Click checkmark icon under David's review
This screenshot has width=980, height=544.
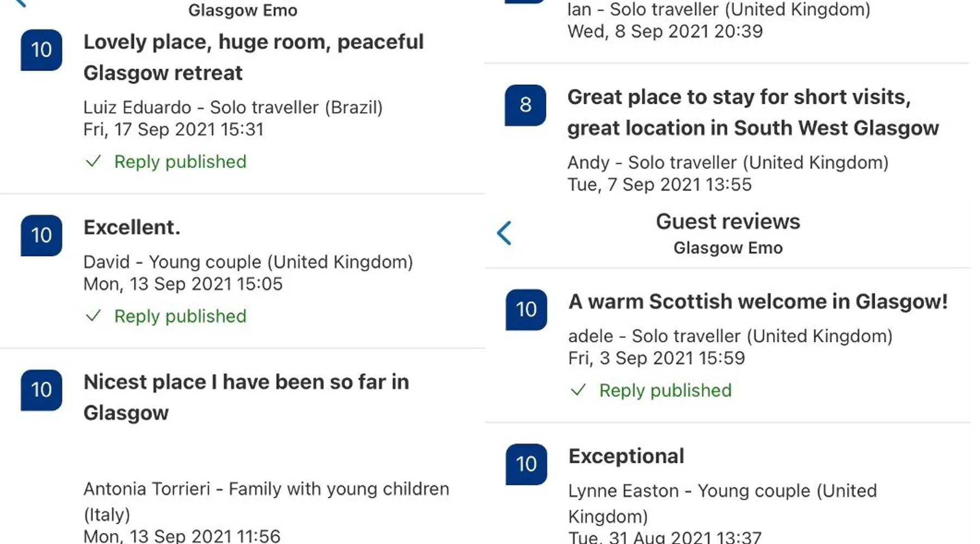click(x=94, y=316)
